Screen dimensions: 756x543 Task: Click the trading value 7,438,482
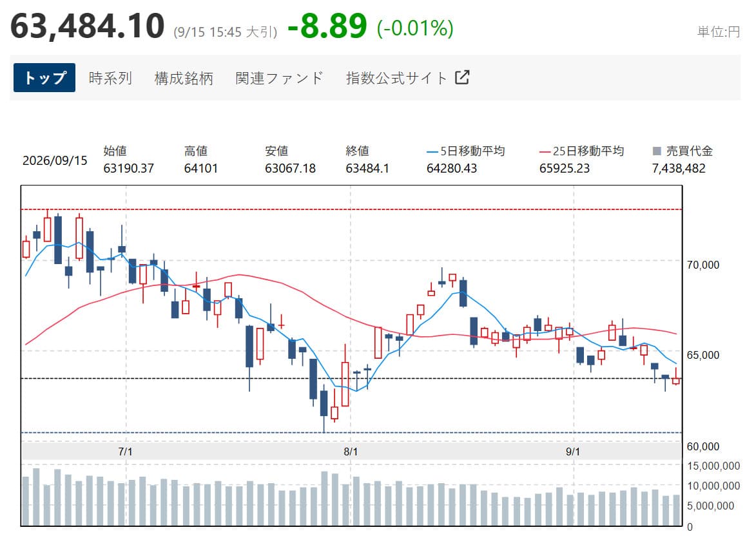coord(679,168)
